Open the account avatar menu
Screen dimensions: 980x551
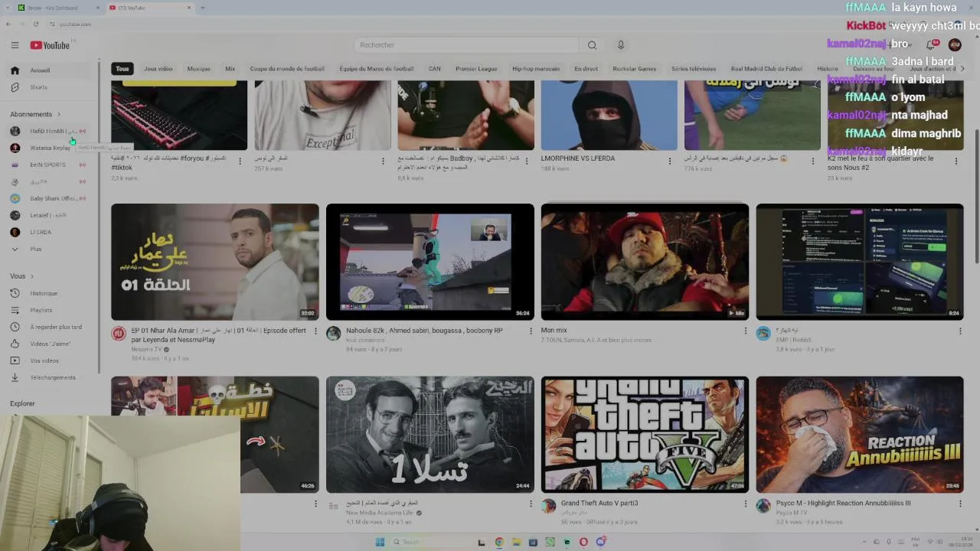coord(955,45)
